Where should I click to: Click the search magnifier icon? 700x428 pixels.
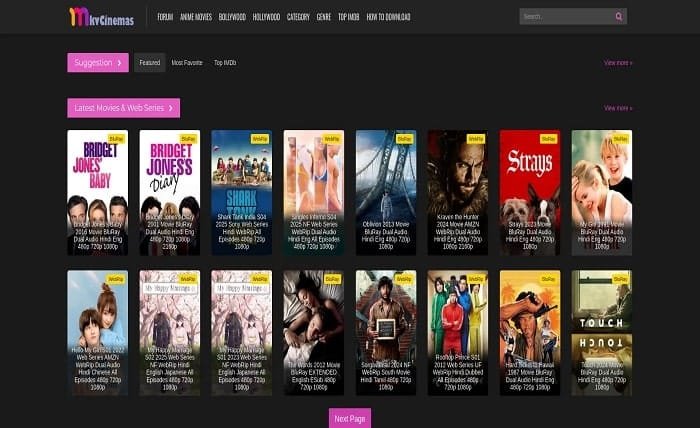coord(619,17)
